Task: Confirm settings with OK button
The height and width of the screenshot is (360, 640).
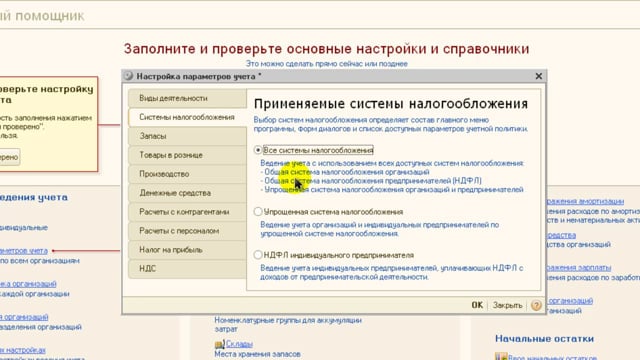Action: point(477,305)
